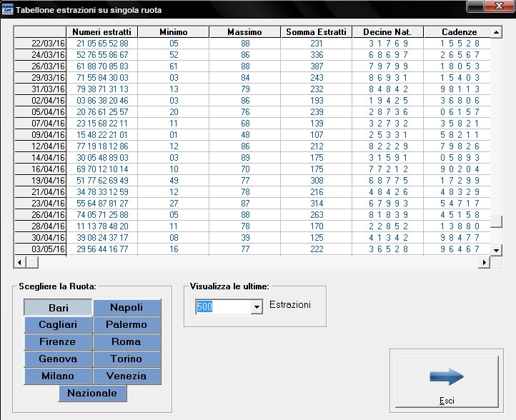Click the Somma Estratti column header
516x420 pixels.
(x=317, y=32)
